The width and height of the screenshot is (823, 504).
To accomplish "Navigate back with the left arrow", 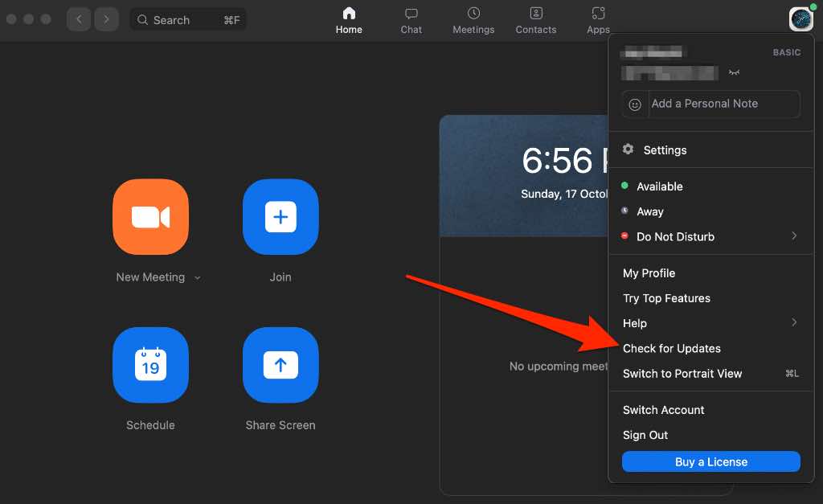I will pos(79,19).
